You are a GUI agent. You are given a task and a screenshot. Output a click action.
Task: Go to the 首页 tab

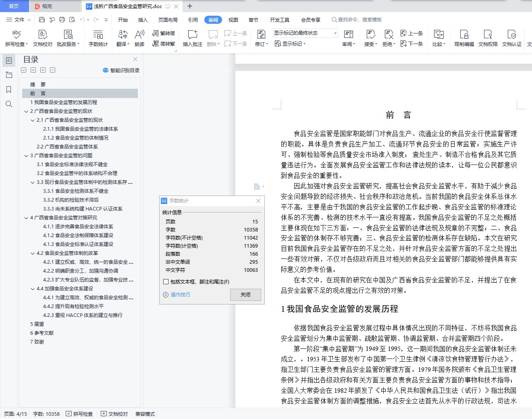(14, 6)
